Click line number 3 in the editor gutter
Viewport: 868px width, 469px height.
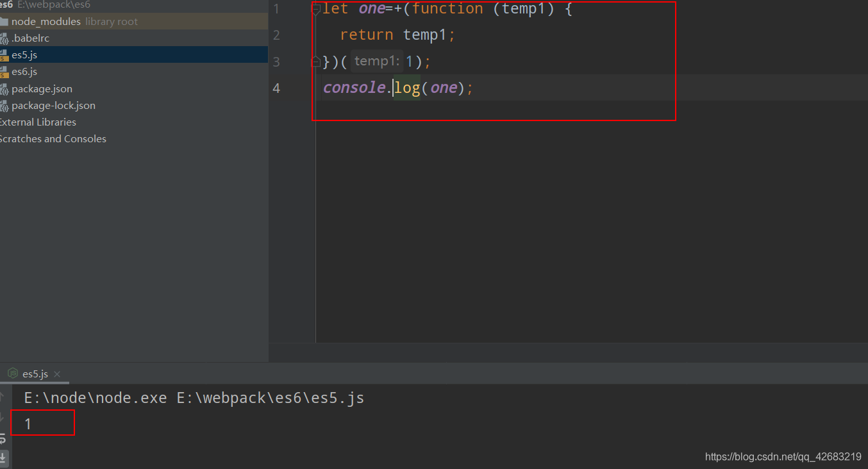pos(276,62)
